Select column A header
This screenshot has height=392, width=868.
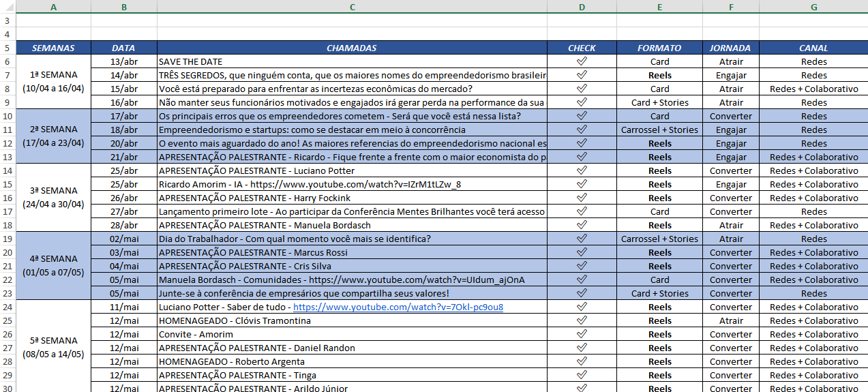coord(53,7)
